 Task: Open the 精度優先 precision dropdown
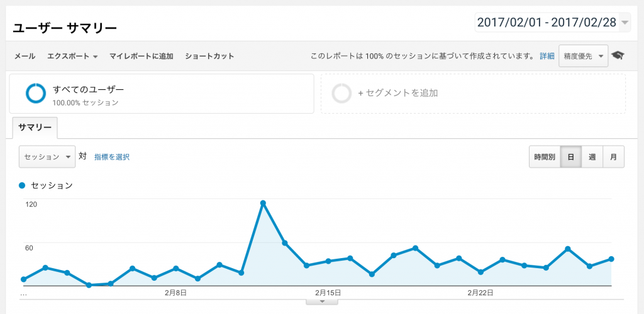pyautogui.click(x=583, y=56)
